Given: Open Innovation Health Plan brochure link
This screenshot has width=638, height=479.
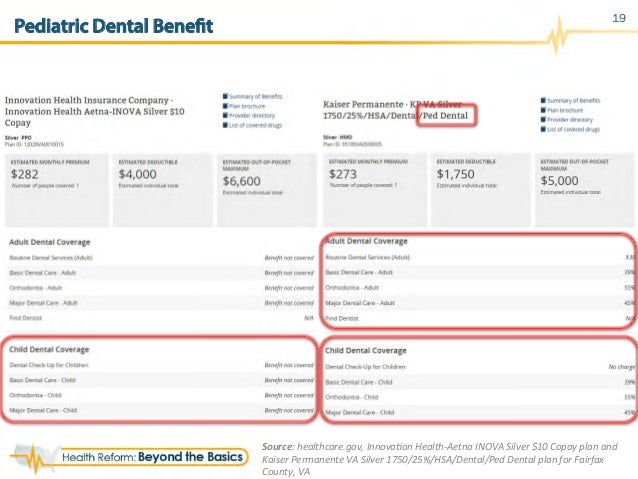Looking at the screenshot, I should tap(247, 106).
